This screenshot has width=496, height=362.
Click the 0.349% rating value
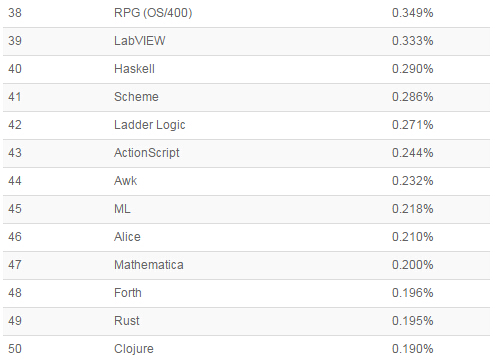click(x=413, y=13)
